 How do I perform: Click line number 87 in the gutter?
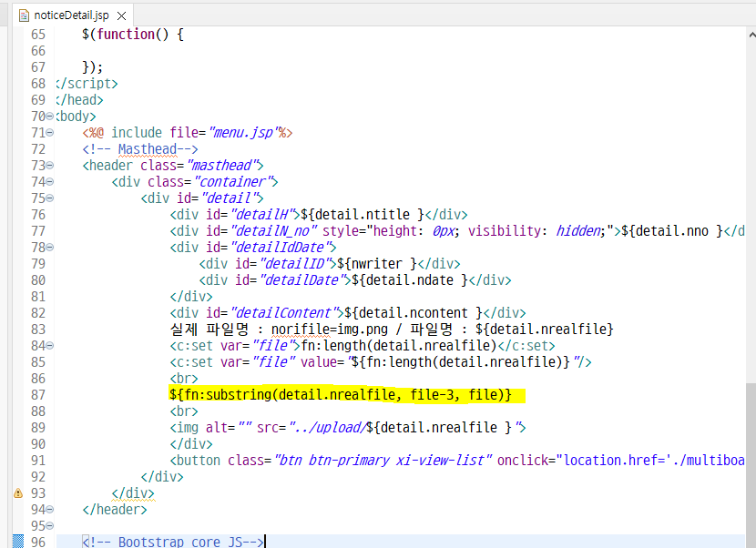pyautogui.click(x=38, y=395)
